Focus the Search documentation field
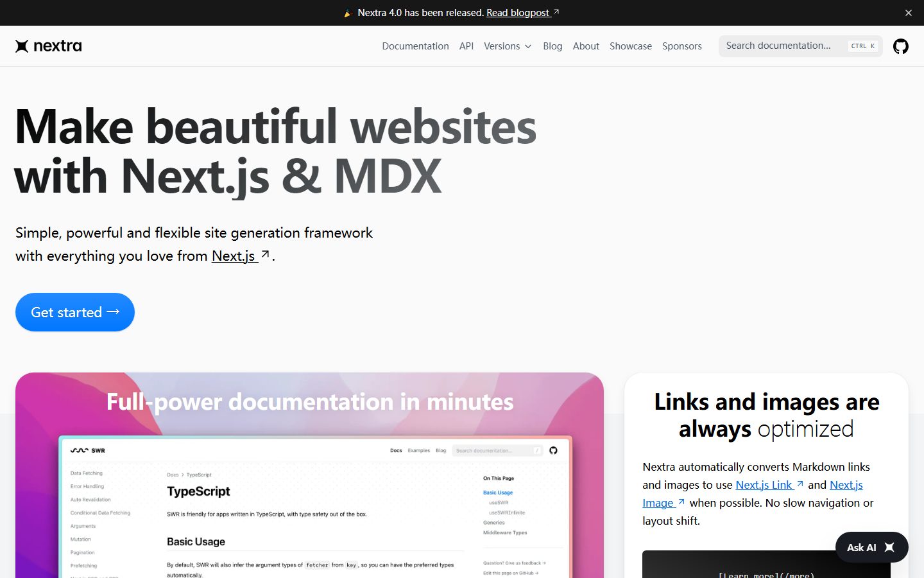924x578 pixels. (801, 46)
